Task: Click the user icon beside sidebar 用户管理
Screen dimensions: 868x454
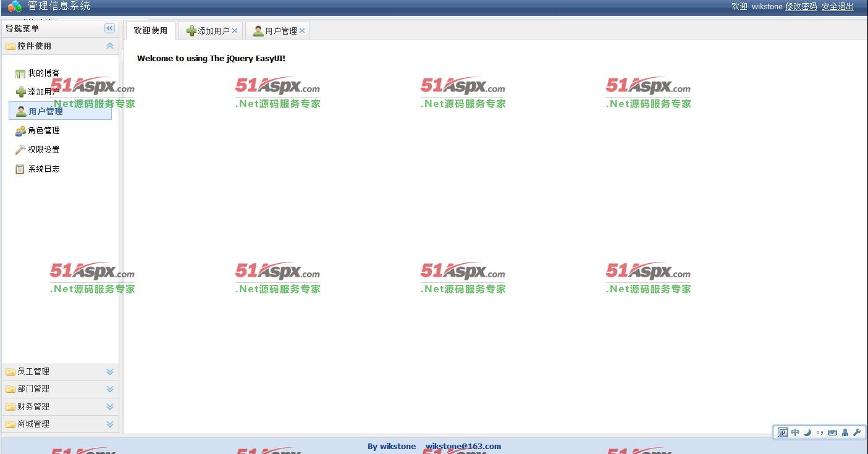Action: [x=21, y=111]
